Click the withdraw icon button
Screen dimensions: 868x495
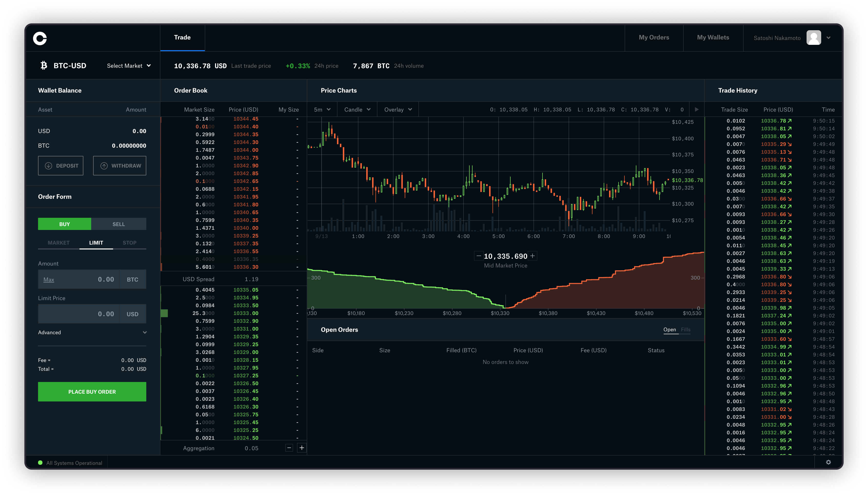[x=103, y=166]
